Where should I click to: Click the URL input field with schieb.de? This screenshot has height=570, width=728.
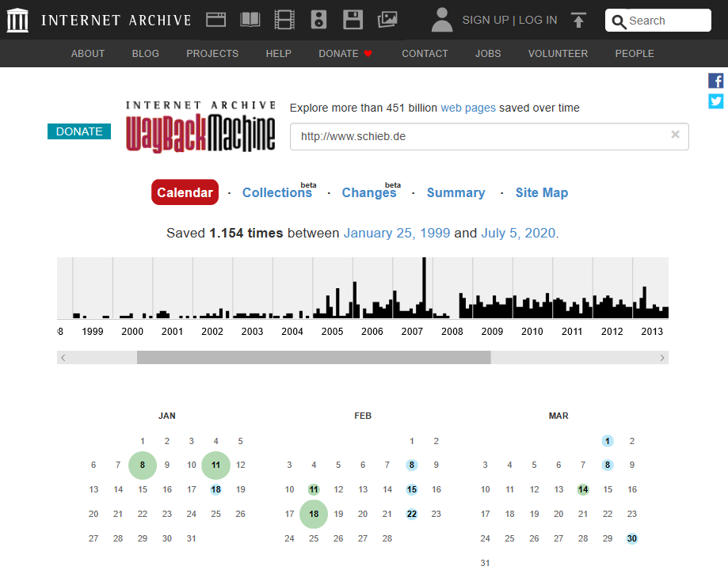(x=490, y=136)
